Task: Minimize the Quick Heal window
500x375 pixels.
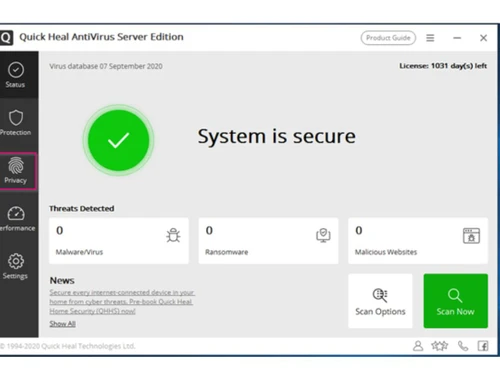Action: pyautogui.click(x=457, y=38)
